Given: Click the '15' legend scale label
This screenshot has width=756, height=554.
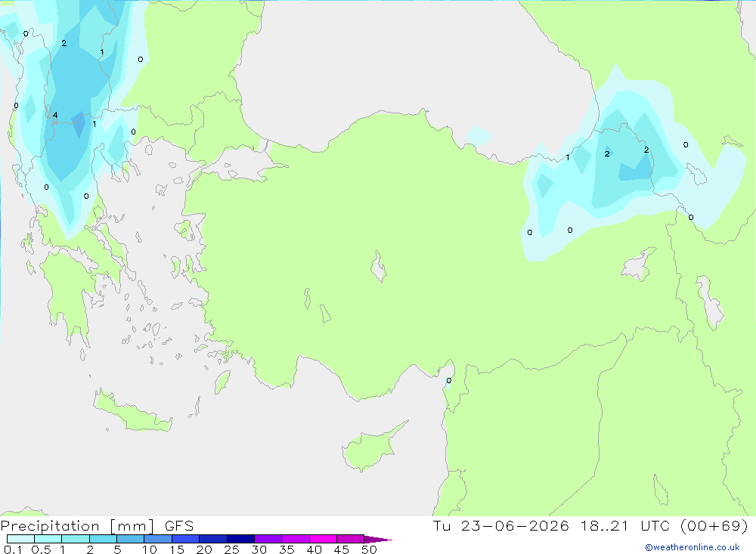Looking at the screenshot, I should [177, 549].
